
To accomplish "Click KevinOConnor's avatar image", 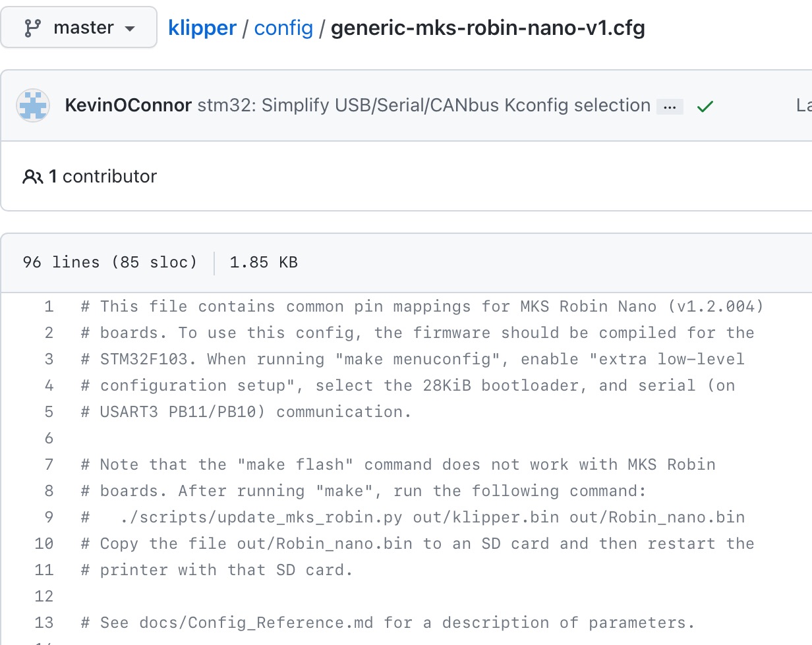I will coord(33,105).
